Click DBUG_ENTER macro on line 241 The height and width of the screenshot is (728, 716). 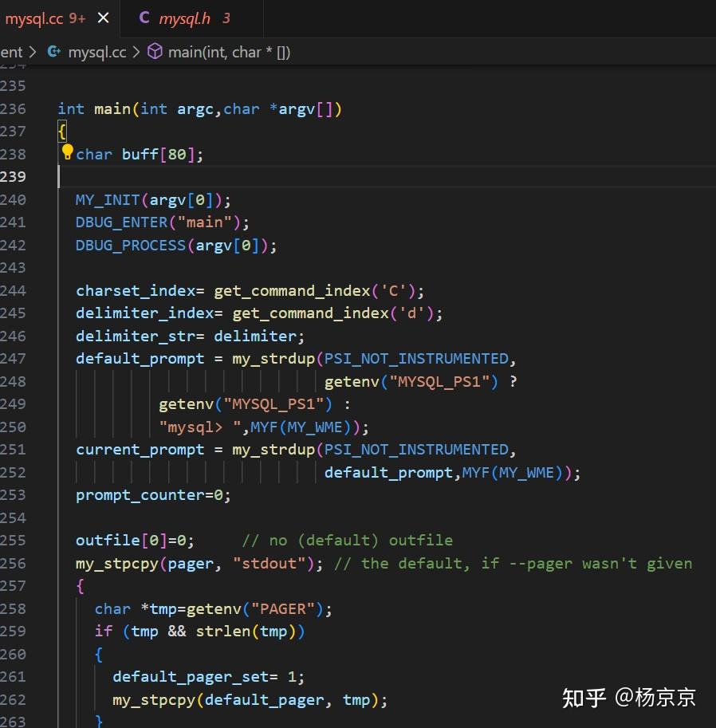[x=121, y=222]
